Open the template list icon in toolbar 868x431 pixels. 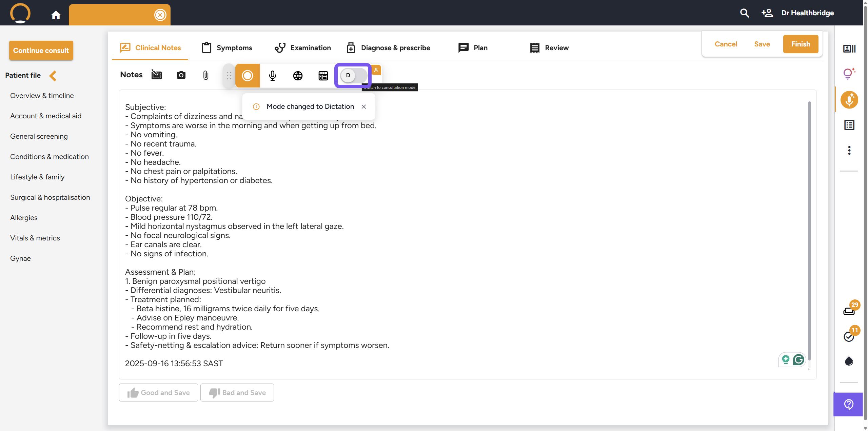click(323, 75)
